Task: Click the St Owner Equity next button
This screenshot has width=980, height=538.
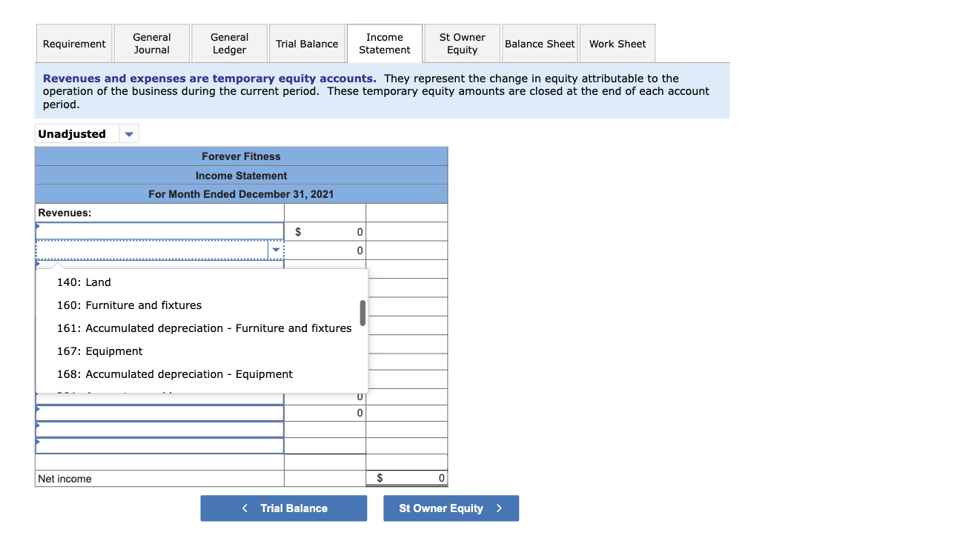Action: tap(451, 508)
